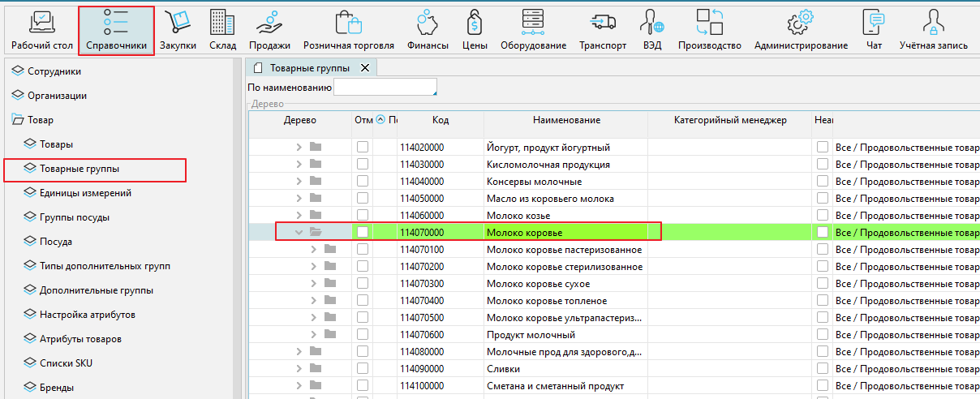The image size is (980, 399).
Task: Expand the Молоко коровье сухое node
Action: pyautogui.click(x=314, y=284)
